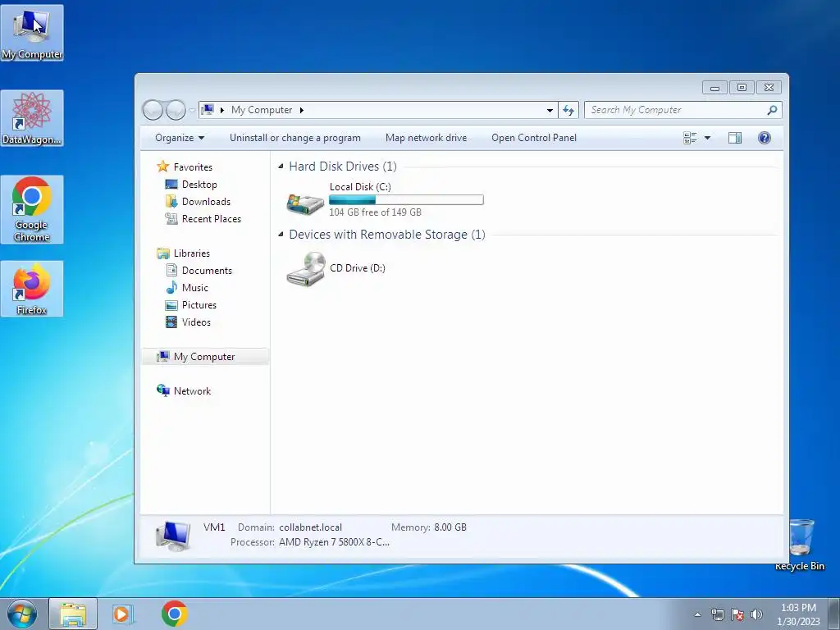Click the Change your view icon
This screenshot has height=630, width=840.
pyautogui.click(x=690, y=138)
